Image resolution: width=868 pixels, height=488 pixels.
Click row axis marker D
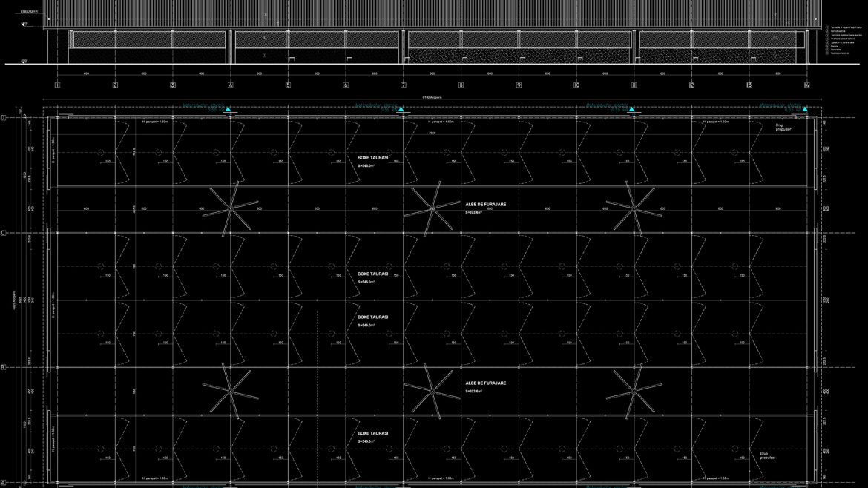click(x=3, y=118)
